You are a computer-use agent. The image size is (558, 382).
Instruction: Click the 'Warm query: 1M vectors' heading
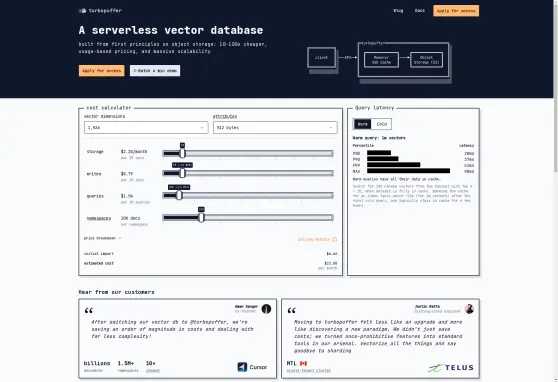379,138
